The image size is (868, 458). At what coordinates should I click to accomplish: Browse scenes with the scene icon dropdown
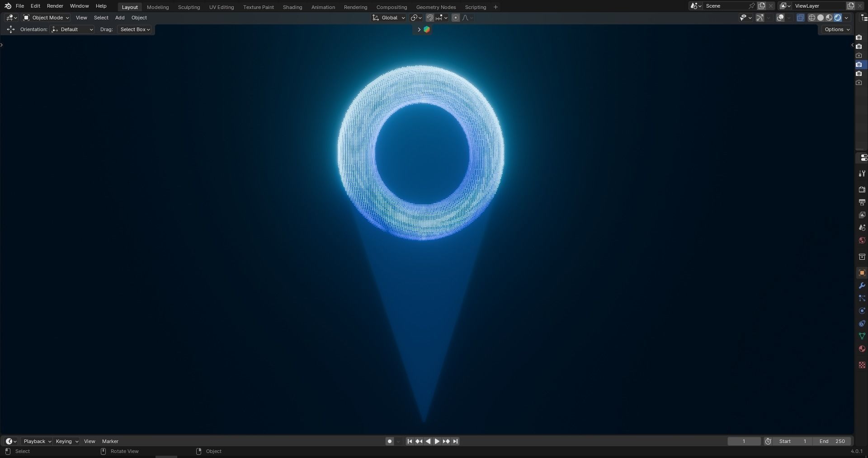[696, 6]
